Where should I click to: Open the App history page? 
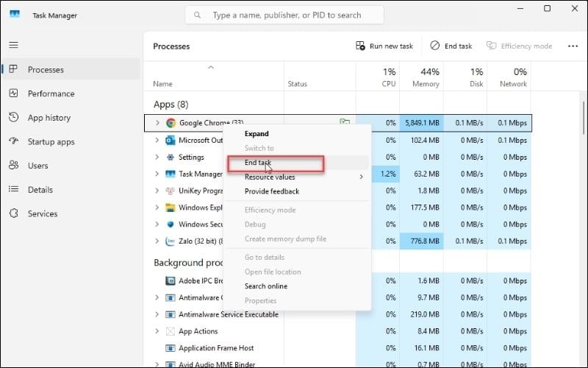[x=71, y=118]
